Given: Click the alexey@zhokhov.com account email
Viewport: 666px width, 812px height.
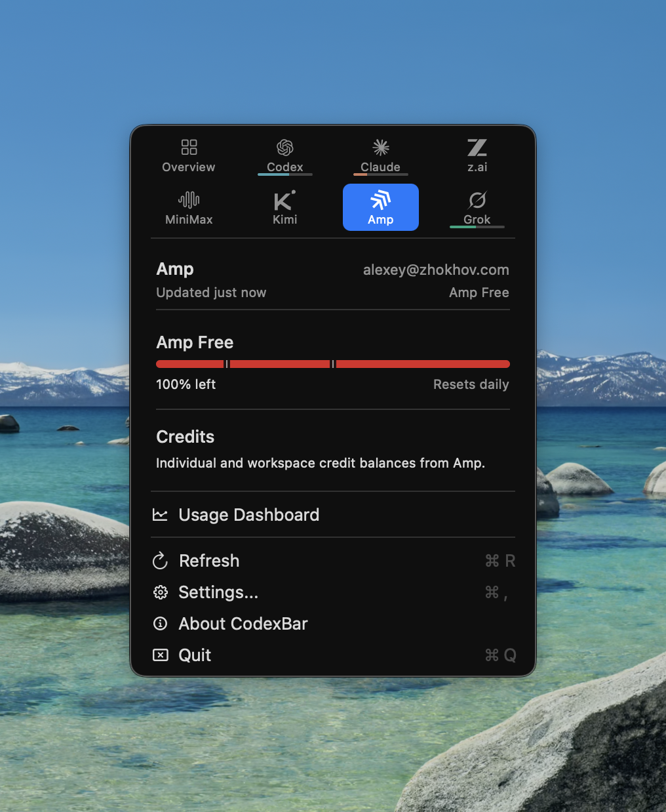Looking at the screenshot, I should pos(436,270).
